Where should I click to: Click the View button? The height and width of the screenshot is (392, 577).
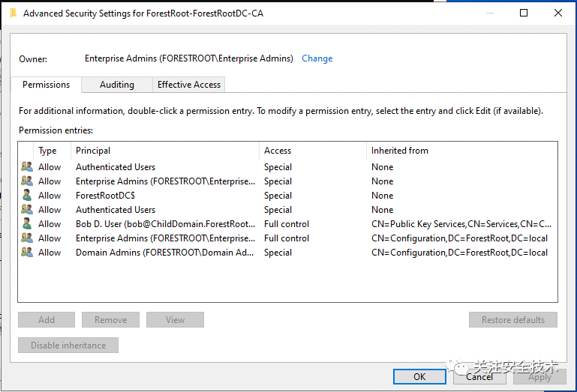click(175, 319)
